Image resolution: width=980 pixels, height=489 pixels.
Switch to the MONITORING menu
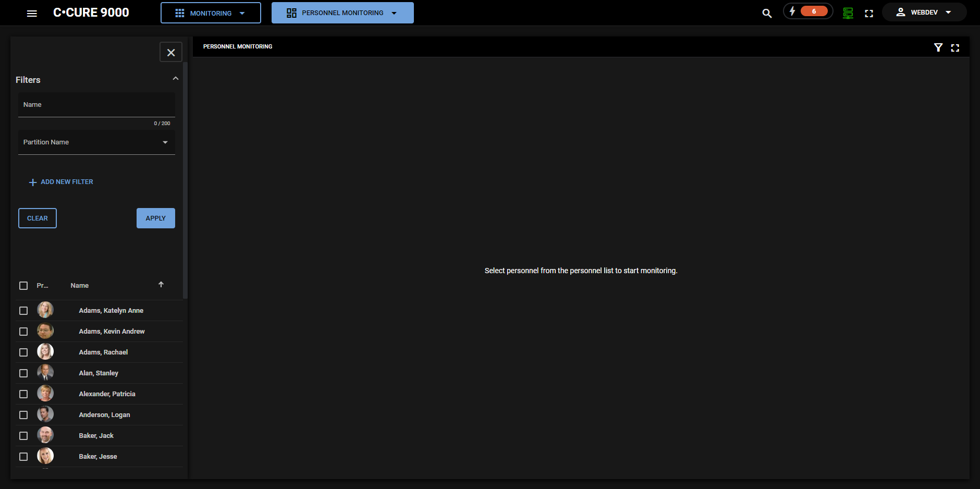(x=211, y=13)
